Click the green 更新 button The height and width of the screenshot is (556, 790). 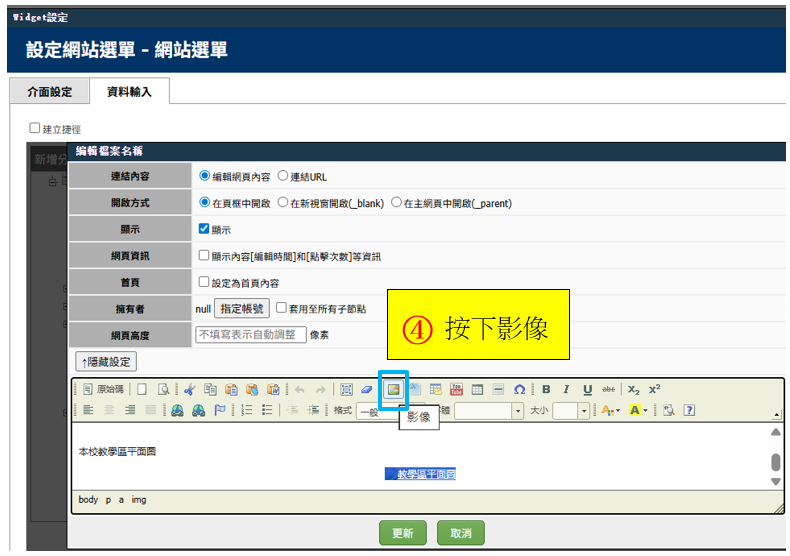coord(403,532)
